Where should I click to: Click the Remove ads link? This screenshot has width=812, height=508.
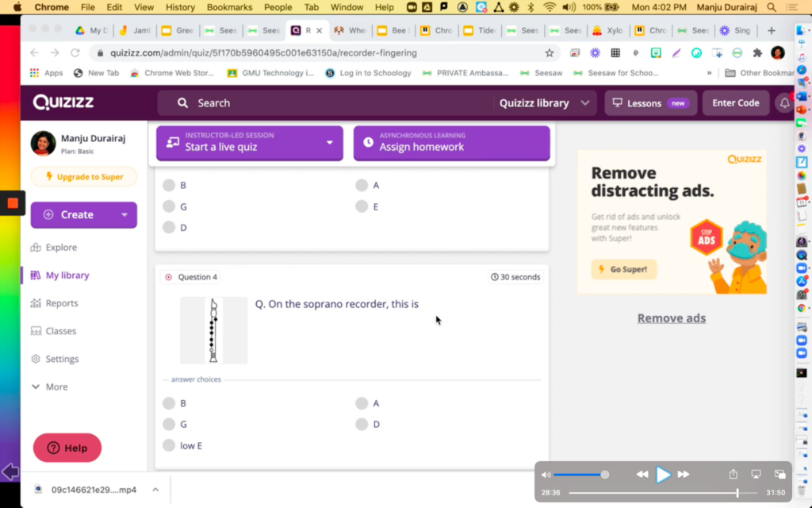coord(671,318)
